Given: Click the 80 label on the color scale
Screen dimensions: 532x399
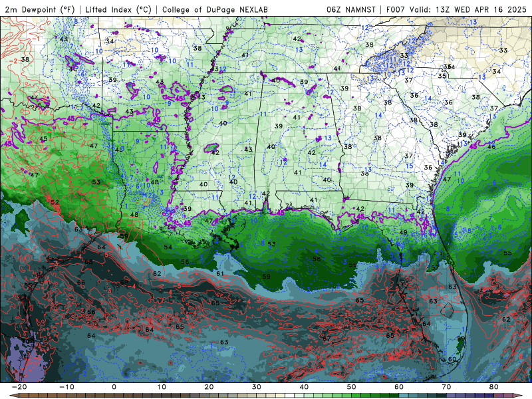Looking at the screenshot, I should 494,387.
